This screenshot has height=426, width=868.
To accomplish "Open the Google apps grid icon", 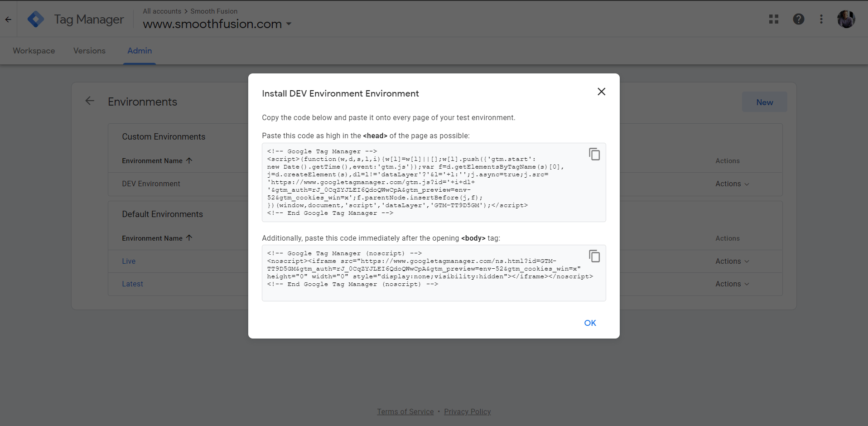I will click(774, 19).
